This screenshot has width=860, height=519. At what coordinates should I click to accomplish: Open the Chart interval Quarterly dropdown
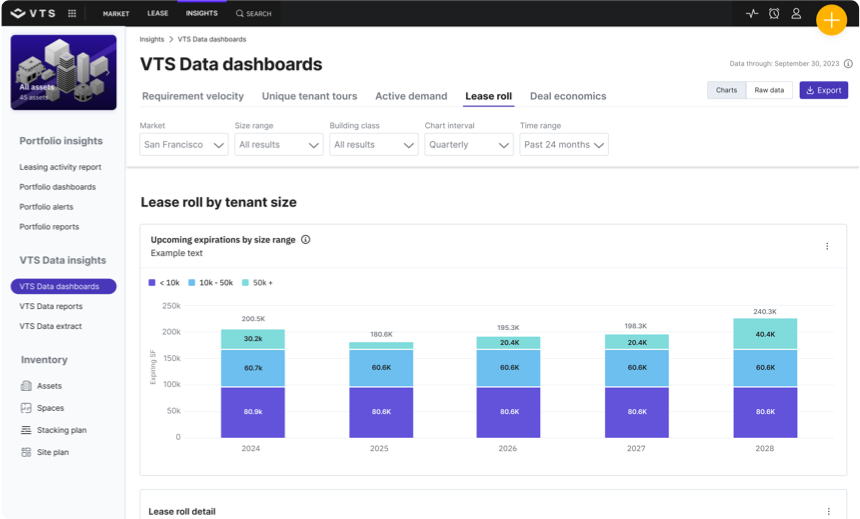coord(469,145)
